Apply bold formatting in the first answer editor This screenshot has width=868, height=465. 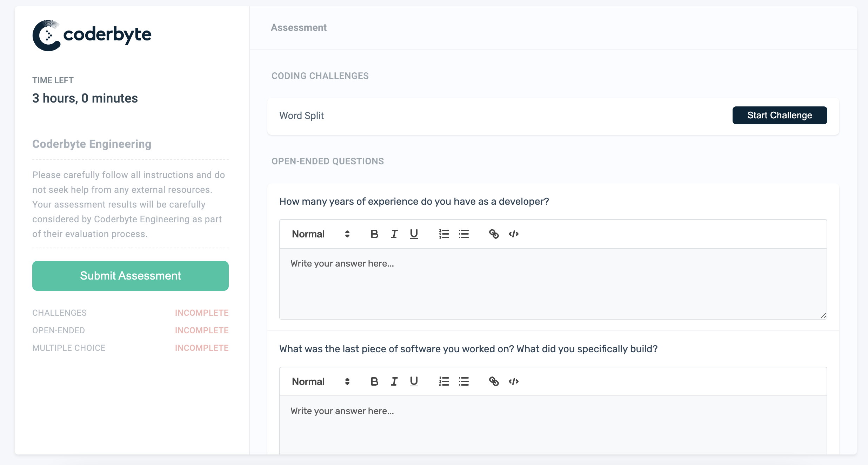pos(374,234)
